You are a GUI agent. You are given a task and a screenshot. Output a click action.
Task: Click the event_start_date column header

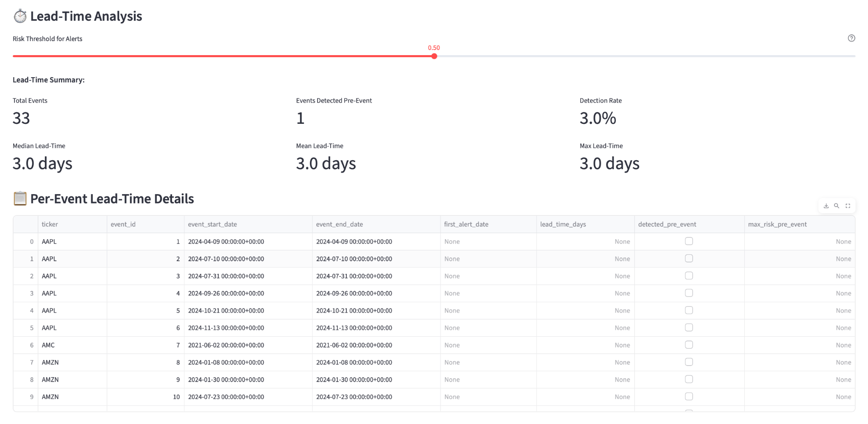(212, 224)
